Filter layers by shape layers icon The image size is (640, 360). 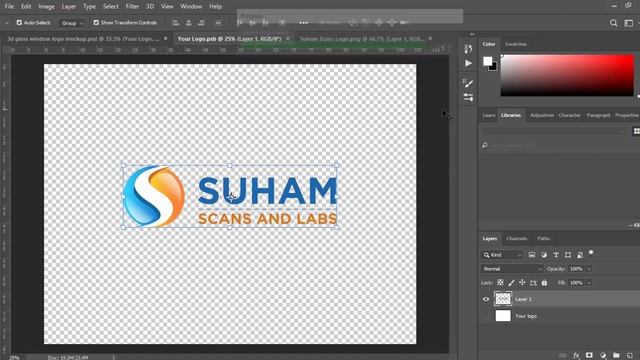[568, 255]
